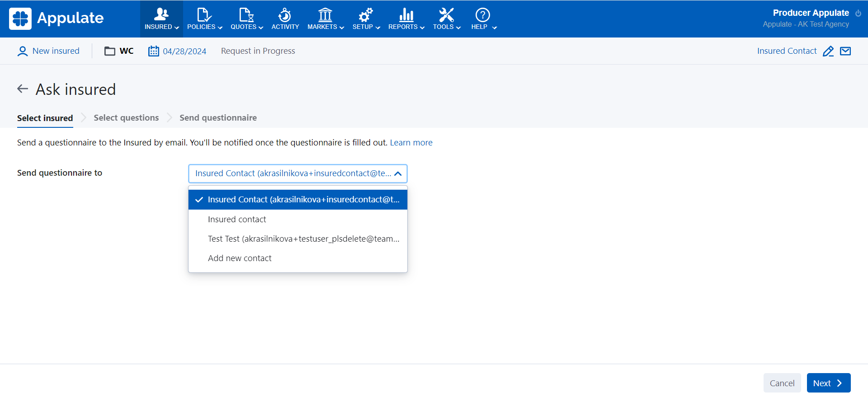The height and width of the screenshot is (402, 868).
Task: Collapse the Send questionnaire to dropdown
Action: [x=398, y=173]
